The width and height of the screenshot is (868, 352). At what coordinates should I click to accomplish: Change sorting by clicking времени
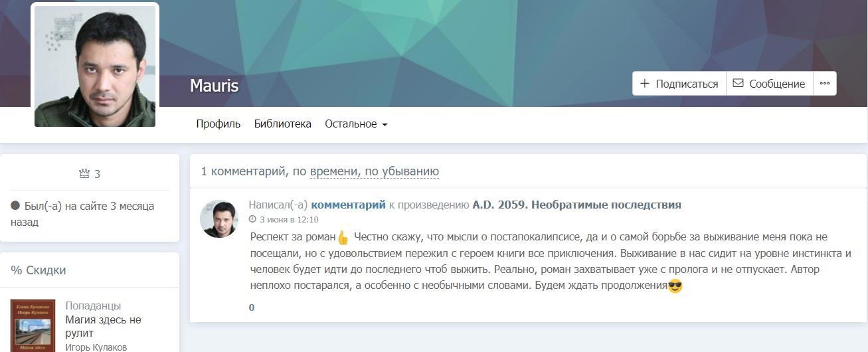pyautogui.click(x=334, y=171)
